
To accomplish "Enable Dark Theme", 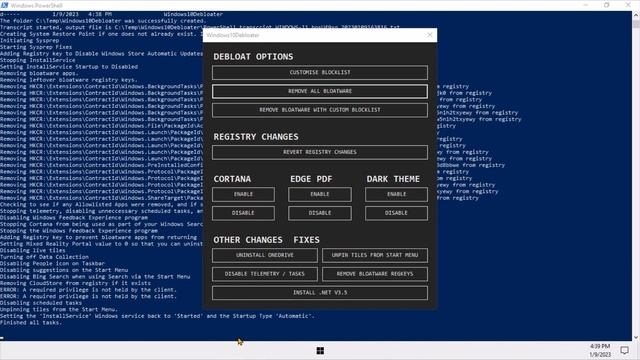I will (x=396, y=194).
